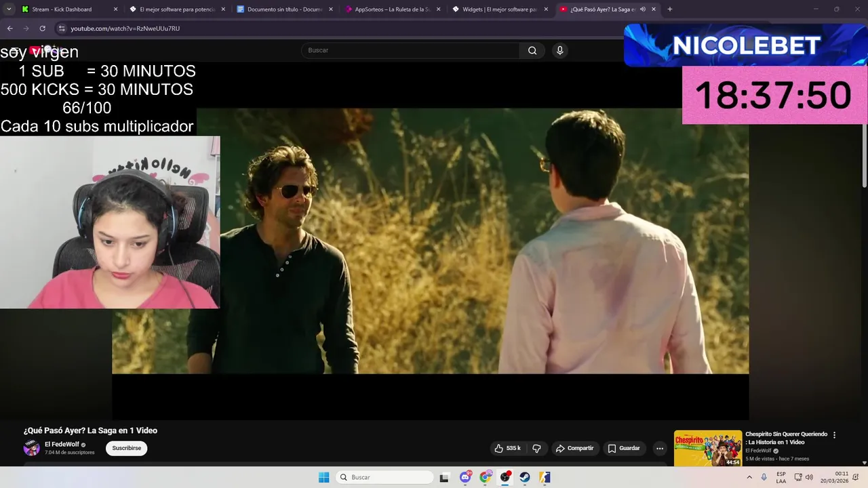The height and width of the screenshot is (488, 868).
Task: Show hidden system tray icons
Action: point(749,477)
